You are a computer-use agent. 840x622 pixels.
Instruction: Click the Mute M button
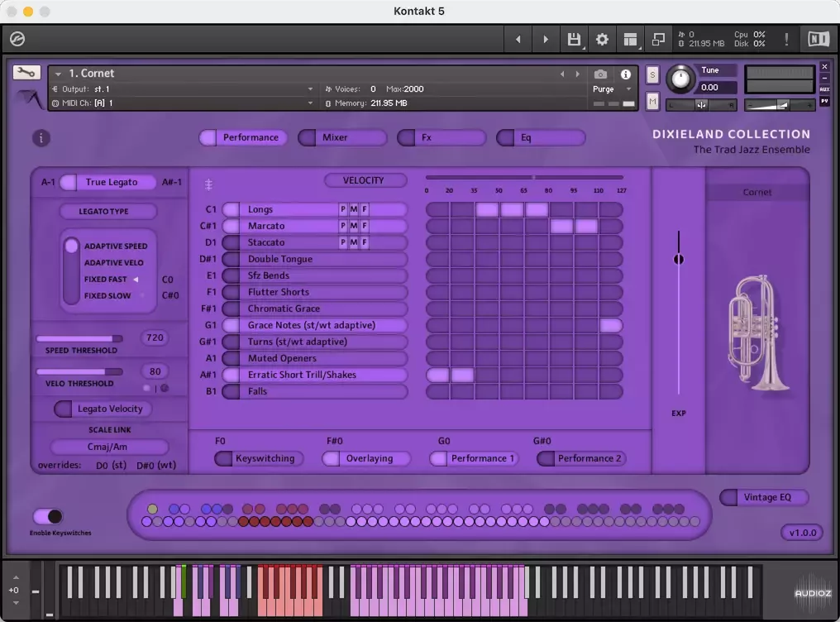[x=652, y=101]
